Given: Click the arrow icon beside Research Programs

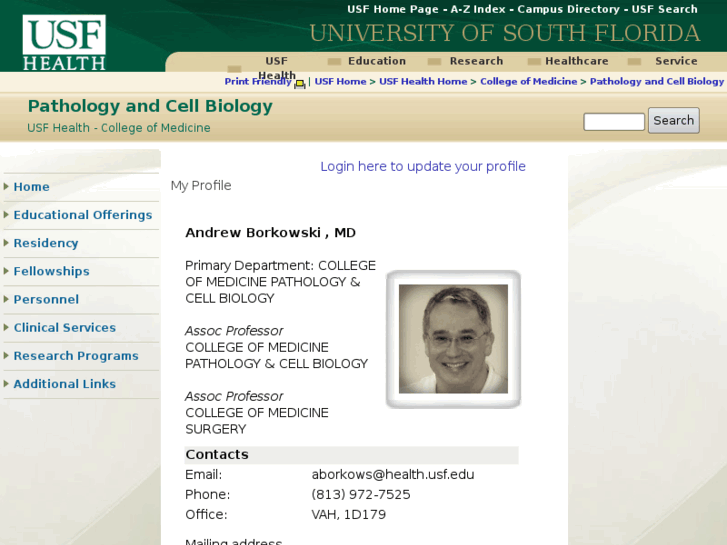Looking at the screenshot, I should click(6, 355).
